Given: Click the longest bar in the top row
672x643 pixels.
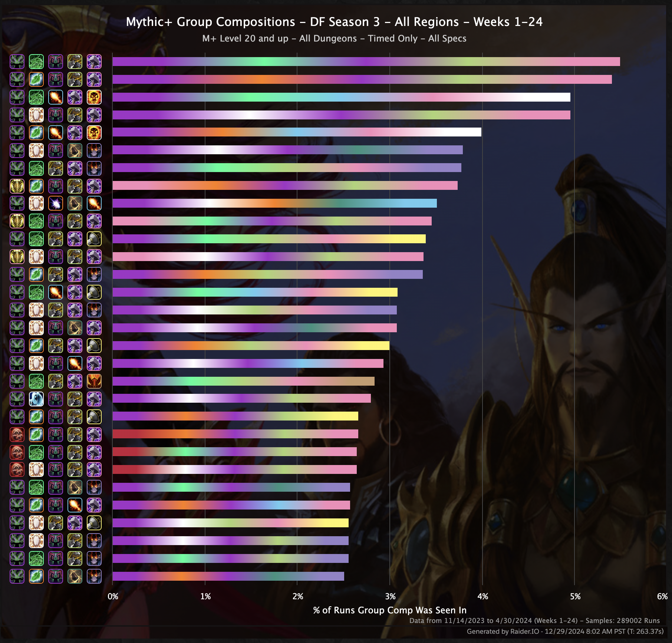Looking at the screenshot, I should click(366, 62).
